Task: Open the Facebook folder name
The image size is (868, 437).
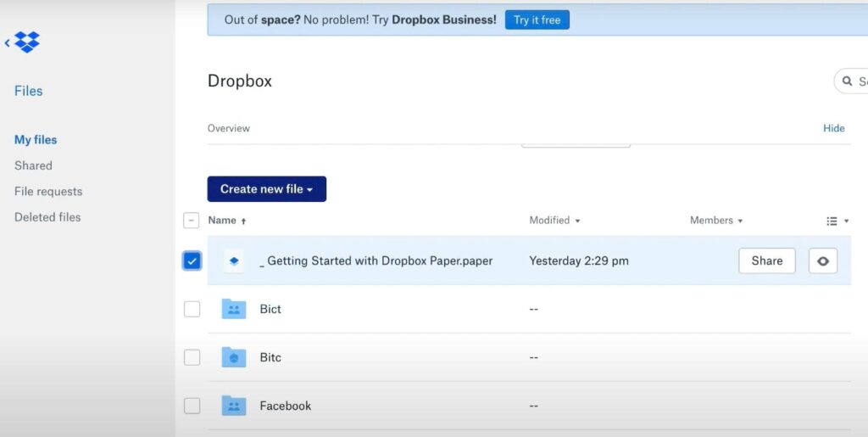Action: [x=285, y=406]
